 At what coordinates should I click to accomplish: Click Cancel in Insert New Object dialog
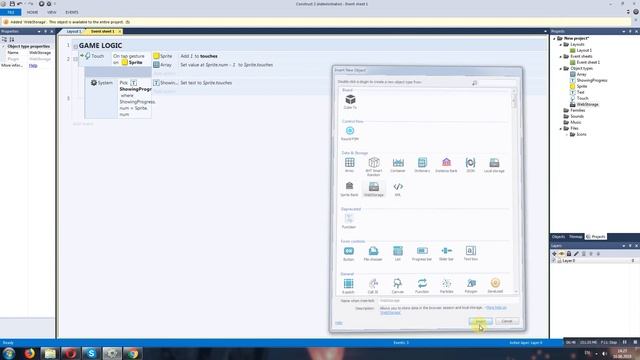click(x=507, y=321)
